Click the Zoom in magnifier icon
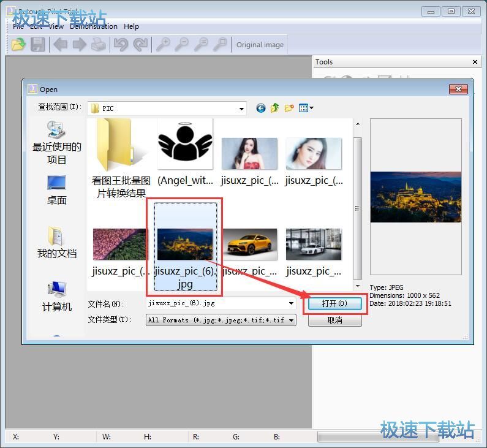The height and width of the screenshot is (448, 487). [x=163, y=44]
